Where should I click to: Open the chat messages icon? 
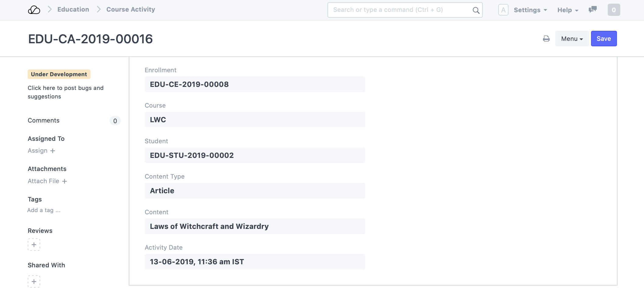pyautogui.click(x=593, y=10)
